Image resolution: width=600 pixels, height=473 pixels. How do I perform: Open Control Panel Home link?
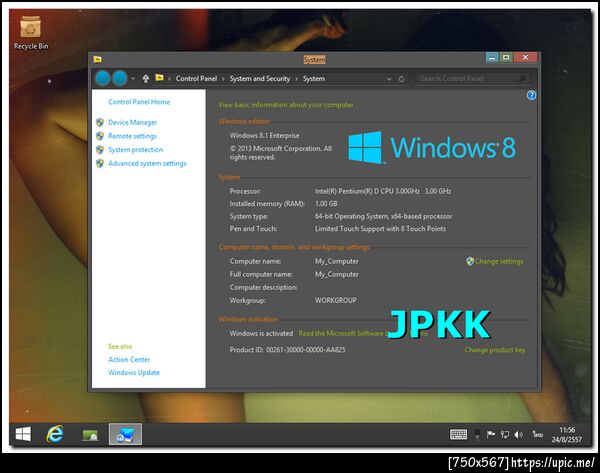click(x=139, y=102)
